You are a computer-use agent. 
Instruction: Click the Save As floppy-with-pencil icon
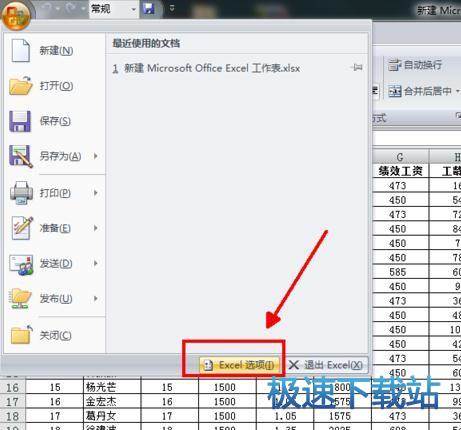point(21,156)
